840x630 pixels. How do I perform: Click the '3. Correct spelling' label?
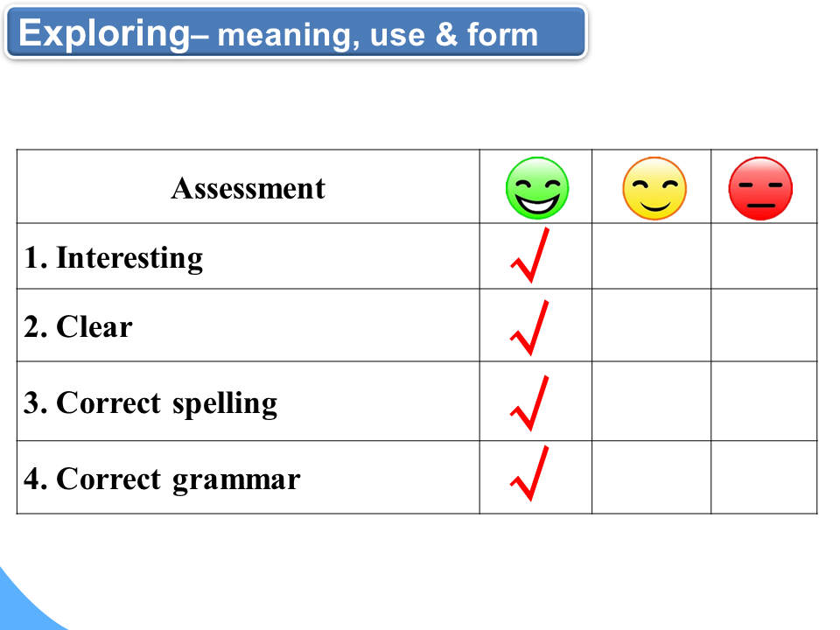coord(150,403)
